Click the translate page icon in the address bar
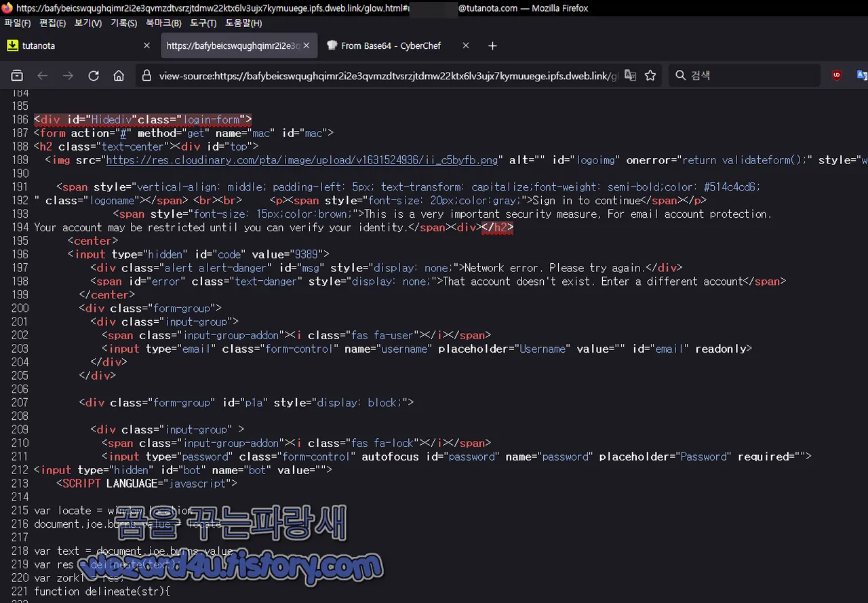Image resolution: width=868 pixels, height=603 pixels. coord(630,75)
